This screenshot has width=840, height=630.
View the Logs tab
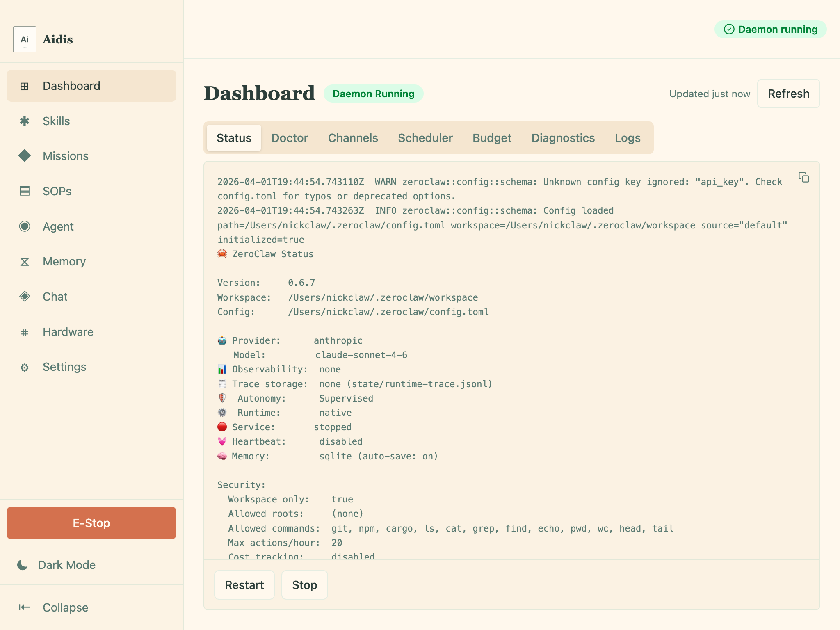627,138
